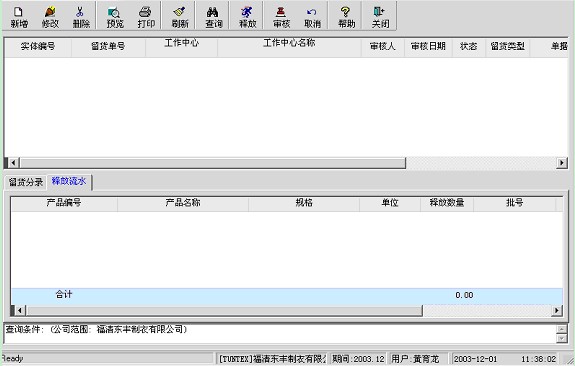Click left arrow of lower grid scrollbar
575x366 pixels.
pos(19,311)
